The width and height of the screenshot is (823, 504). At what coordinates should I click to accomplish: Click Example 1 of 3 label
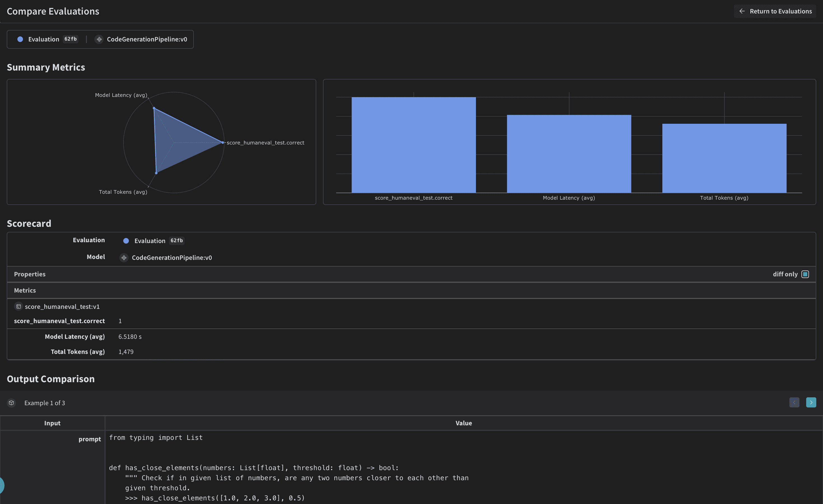point(45,403)
